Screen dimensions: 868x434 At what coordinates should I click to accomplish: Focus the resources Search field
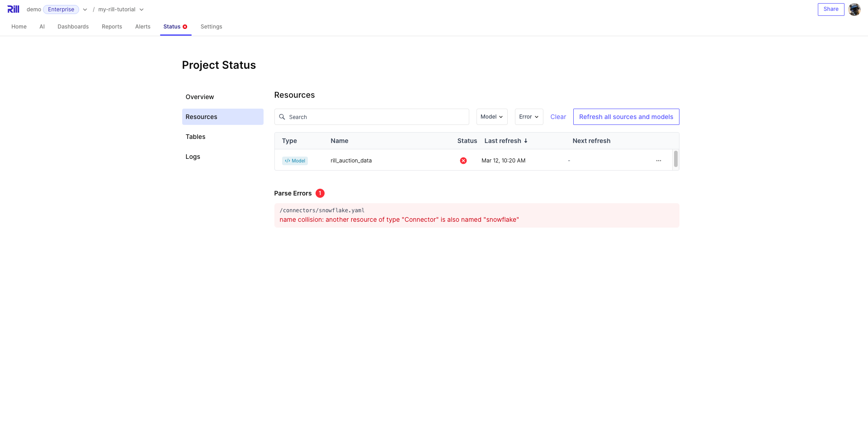click(375, 117)
